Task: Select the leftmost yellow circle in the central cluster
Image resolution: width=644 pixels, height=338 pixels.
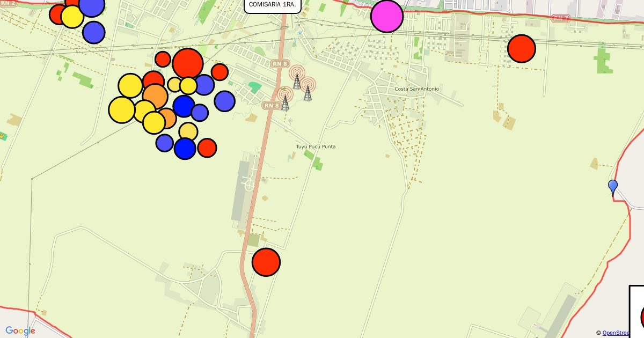Action: pyautogui.click(x=122, y=109)
